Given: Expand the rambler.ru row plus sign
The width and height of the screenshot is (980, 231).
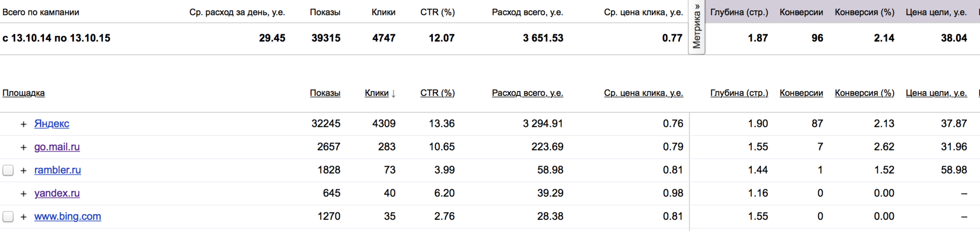Looking at the screenshot, I should tap(23, 170).
